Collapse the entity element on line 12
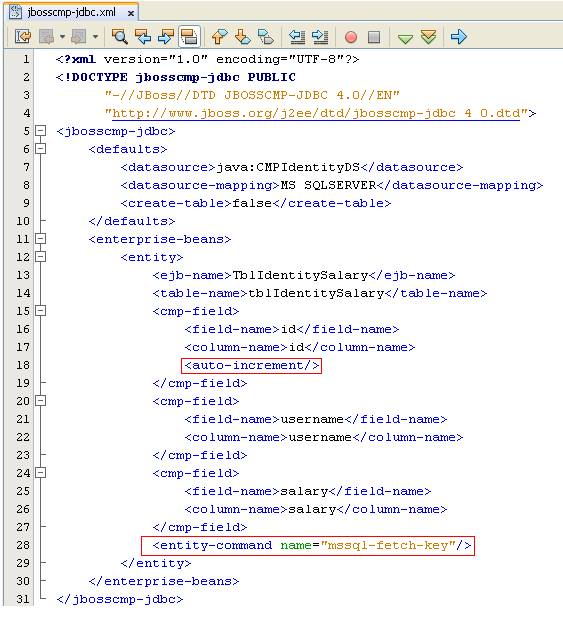 tap(40, 257)
